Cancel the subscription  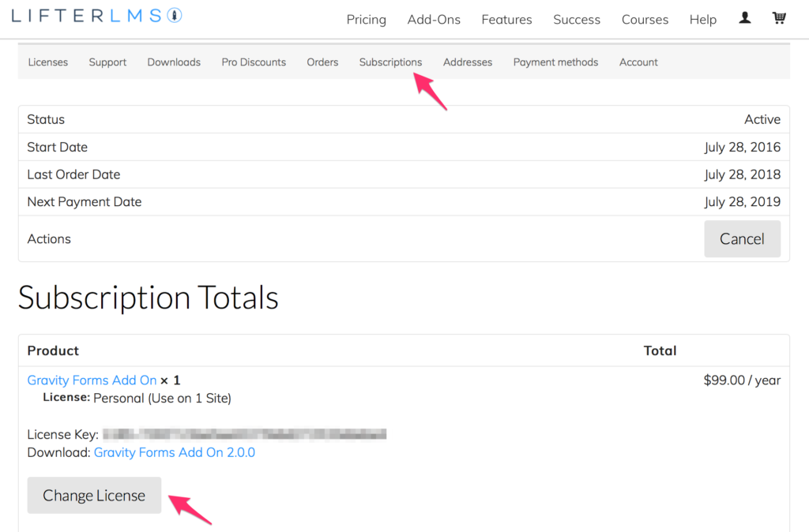coord(742,238)
